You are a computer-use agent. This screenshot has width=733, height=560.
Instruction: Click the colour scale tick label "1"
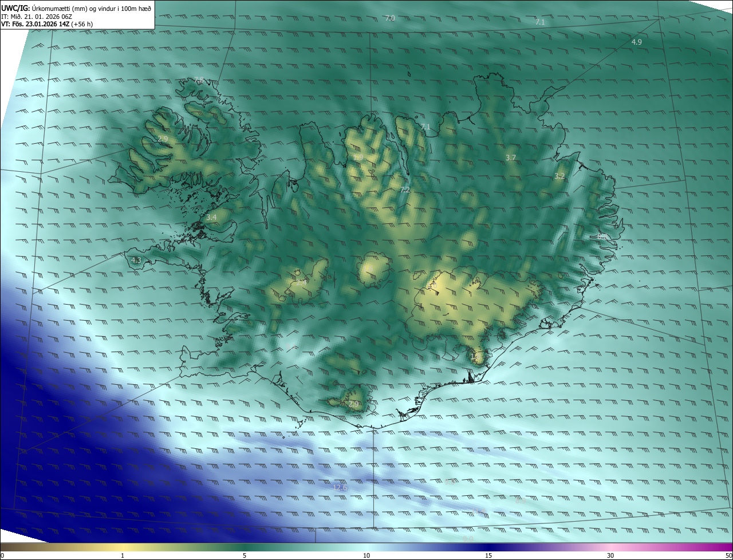pos(123,556)
